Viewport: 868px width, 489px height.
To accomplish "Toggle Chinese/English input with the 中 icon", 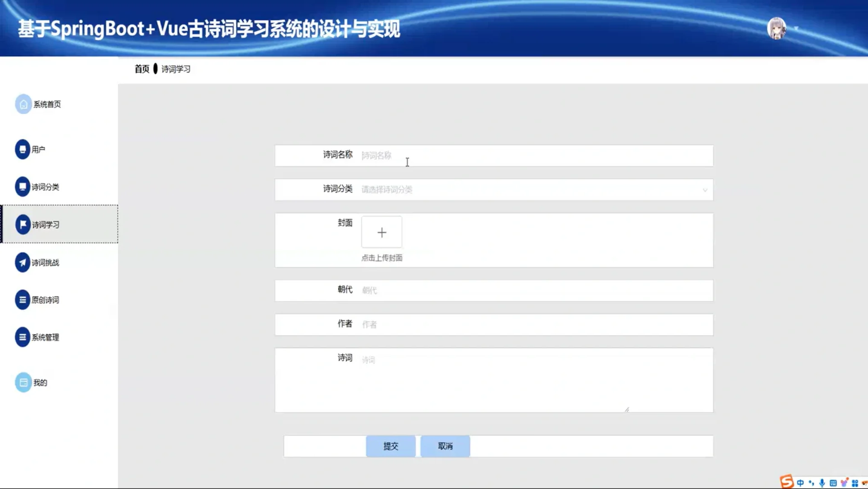I will click(x=801, y=482).
